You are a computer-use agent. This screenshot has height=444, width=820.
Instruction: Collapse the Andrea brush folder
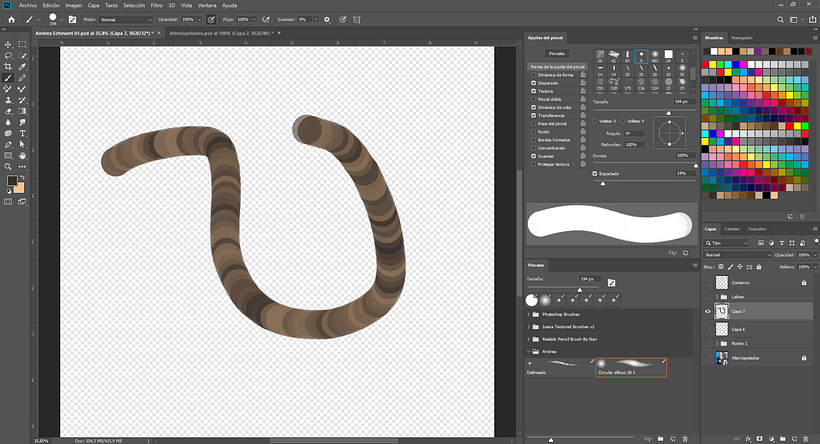click(529, 351)
